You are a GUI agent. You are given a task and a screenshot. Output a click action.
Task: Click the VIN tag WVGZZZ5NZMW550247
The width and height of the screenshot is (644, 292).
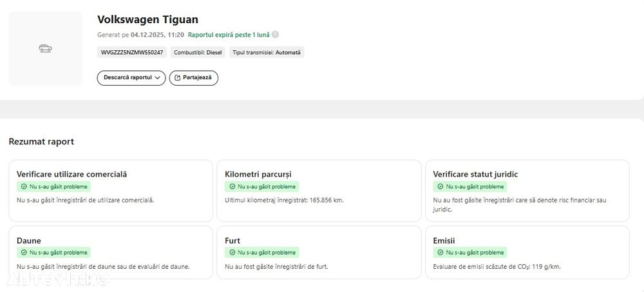point(132,52)
